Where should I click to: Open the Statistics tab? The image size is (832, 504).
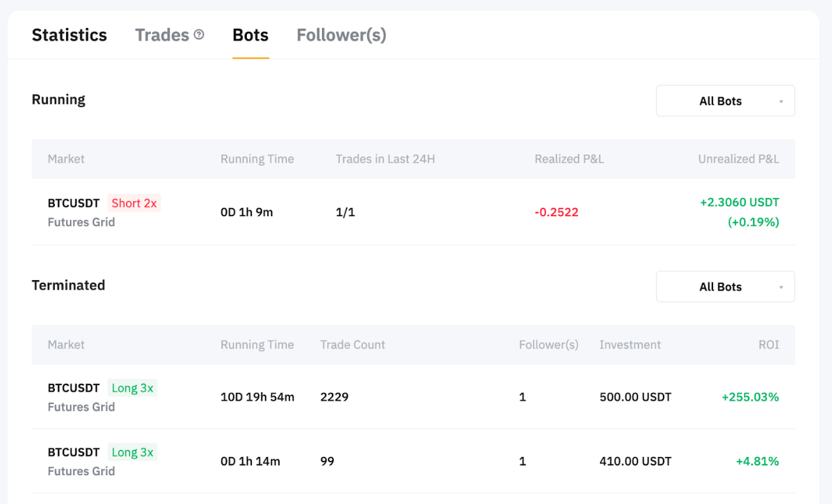pos(69,35)
